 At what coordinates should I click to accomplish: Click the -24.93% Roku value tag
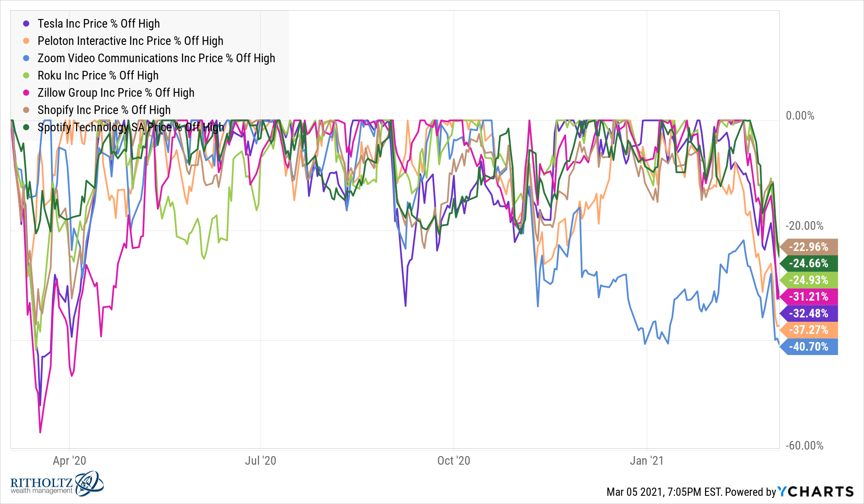(809, 280)
